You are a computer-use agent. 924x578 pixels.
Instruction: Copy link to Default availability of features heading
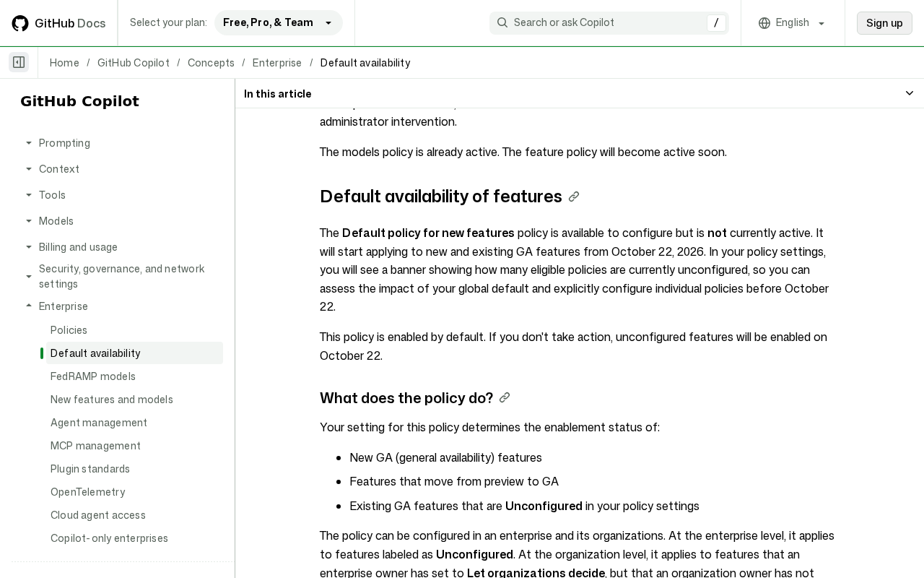coord(574,197)
